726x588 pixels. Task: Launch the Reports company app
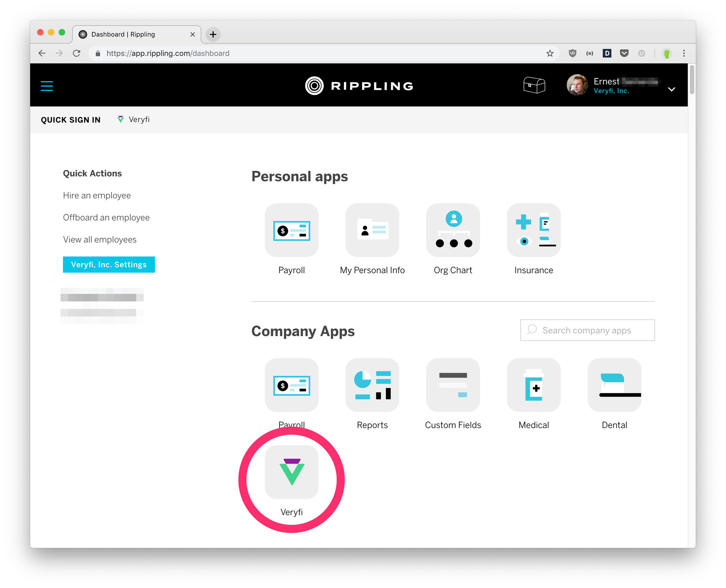[372, 385]
